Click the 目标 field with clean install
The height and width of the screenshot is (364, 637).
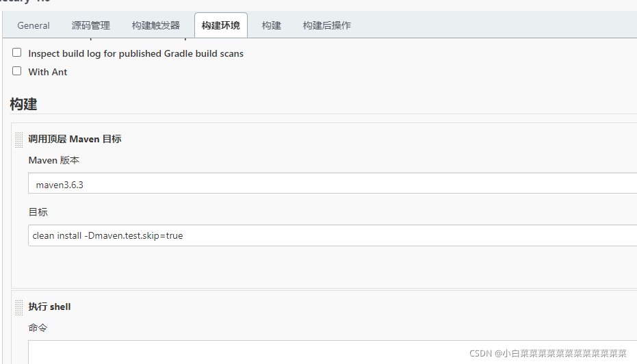coord(333,235)
